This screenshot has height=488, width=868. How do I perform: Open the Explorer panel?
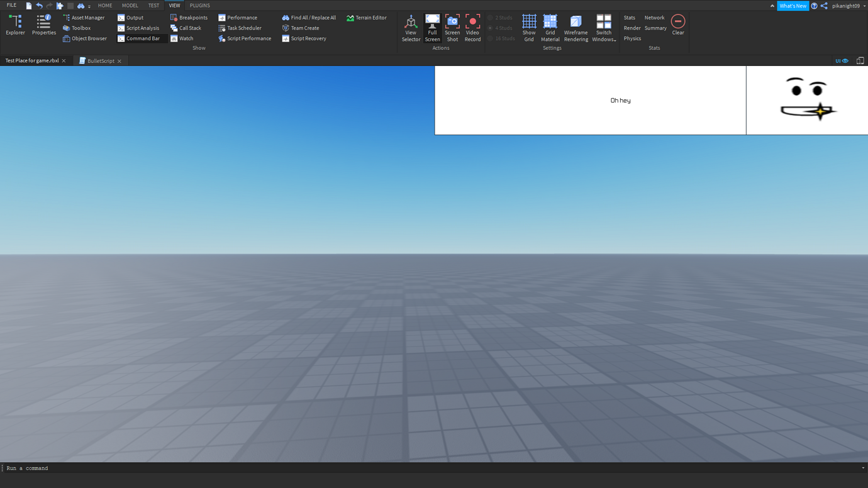(x=14, y=26)
